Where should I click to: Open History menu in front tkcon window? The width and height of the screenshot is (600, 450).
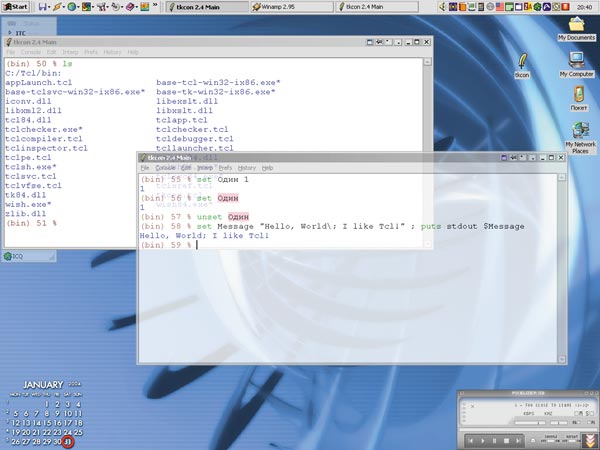247,168
